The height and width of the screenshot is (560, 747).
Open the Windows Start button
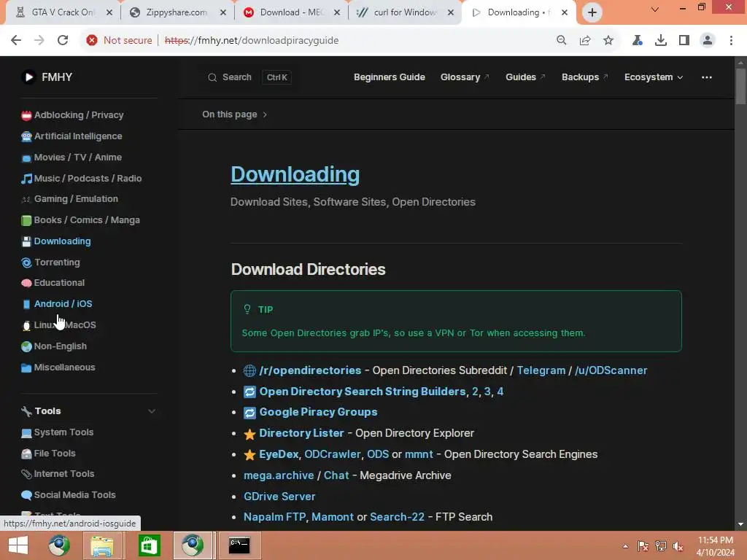(x=18, y=545)
